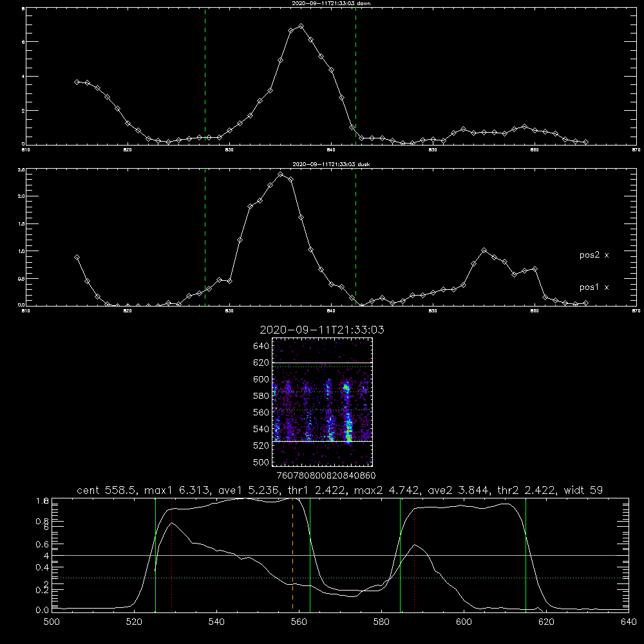644x644 pixels.
Task: Click the first diamond point of dawn curve
Action: point(77,82)
